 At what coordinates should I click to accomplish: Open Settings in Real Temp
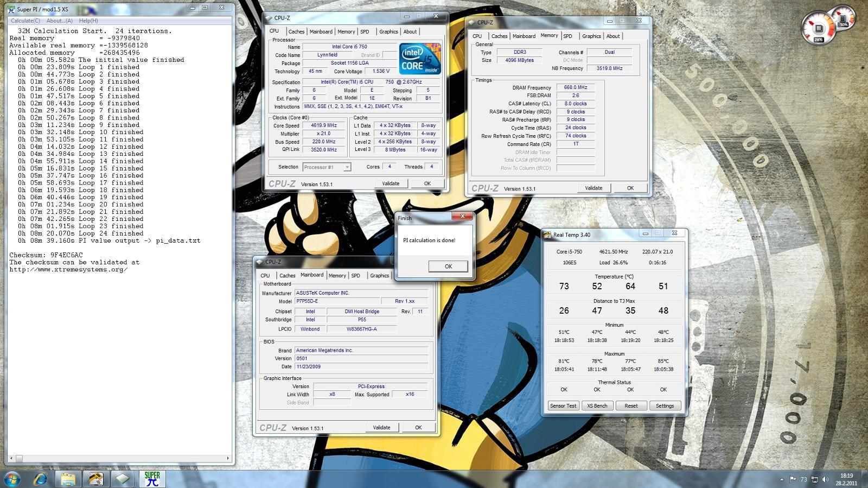coord(665,405)
